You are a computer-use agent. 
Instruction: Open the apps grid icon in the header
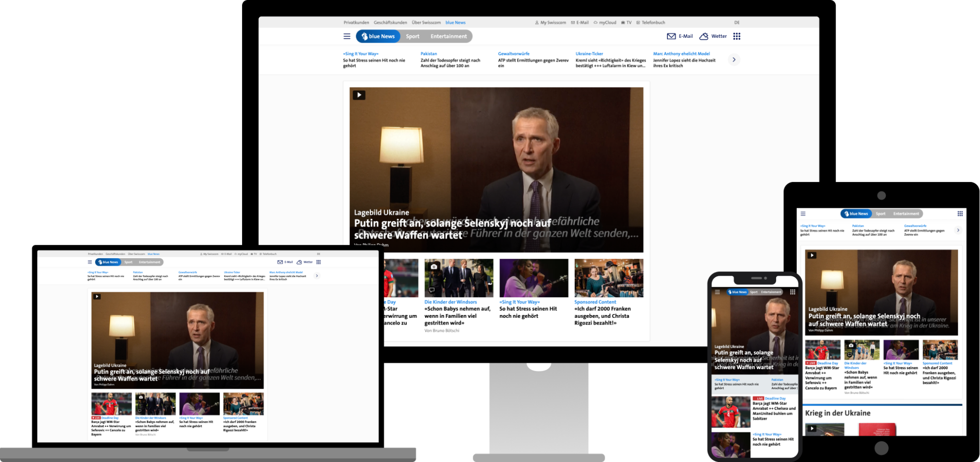coord(736,36)
